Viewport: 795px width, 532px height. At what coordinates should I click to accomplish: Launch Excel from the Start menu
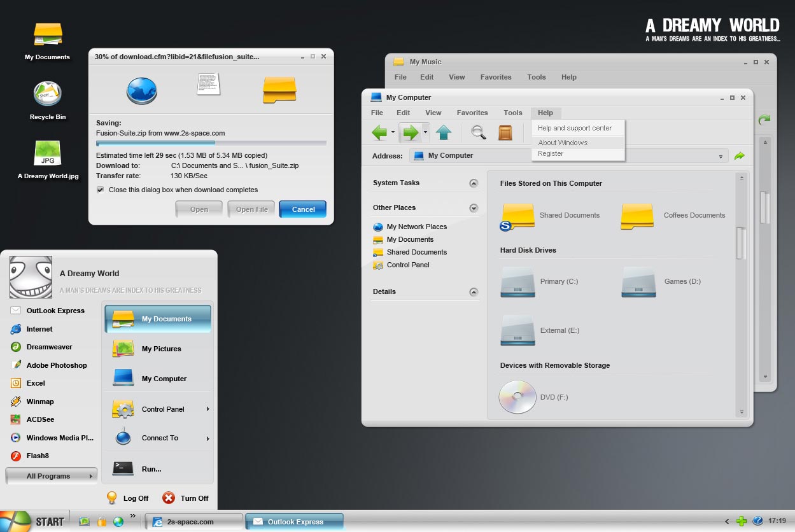point(27,383)
